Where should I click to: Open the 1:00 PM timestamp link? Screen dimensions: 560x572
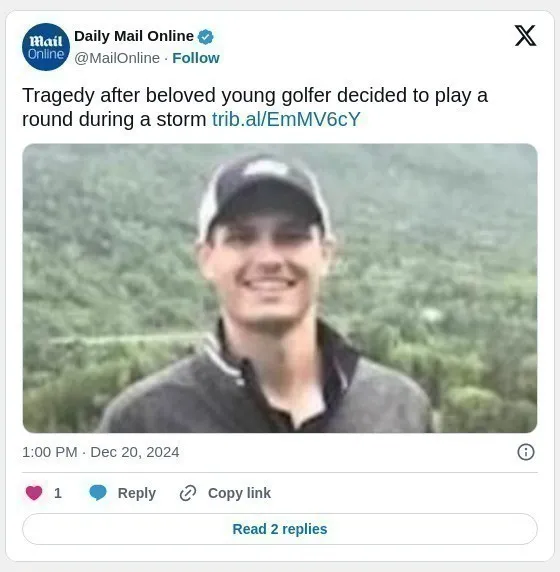pos(50,452)
